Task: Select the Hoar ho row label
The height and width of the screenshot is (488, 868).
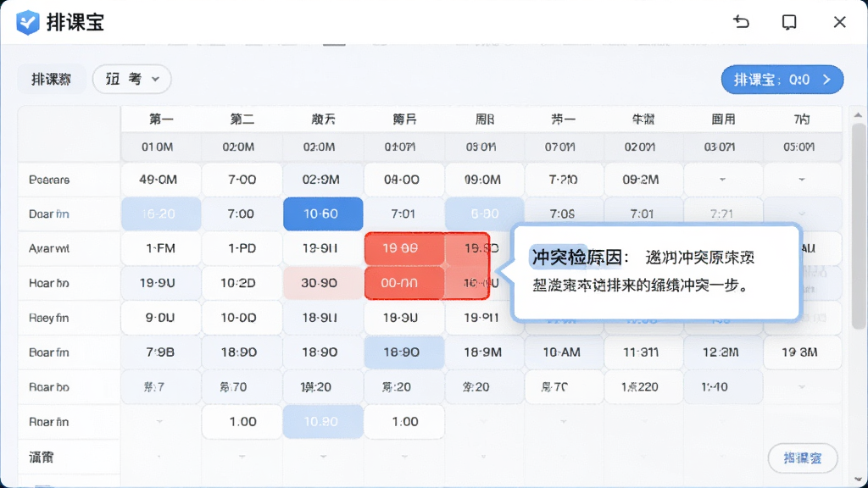Action: (48, 283)
